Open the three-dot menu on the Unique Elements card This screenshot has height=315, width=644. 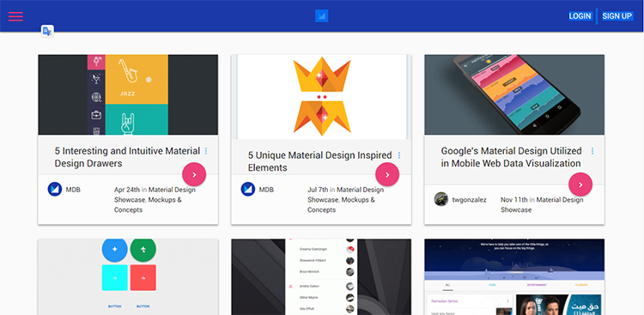coord(399,155)
